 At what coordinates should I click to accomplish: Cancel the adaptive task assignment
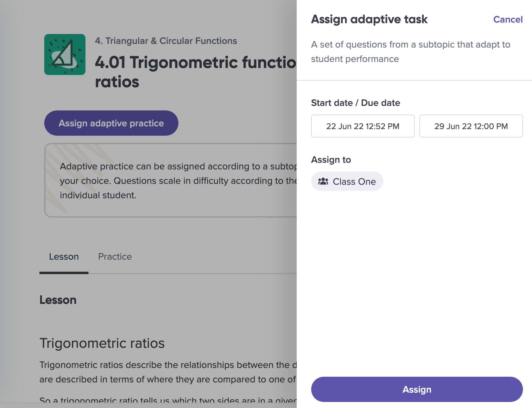pyautogui.click(x=508, y=19)
